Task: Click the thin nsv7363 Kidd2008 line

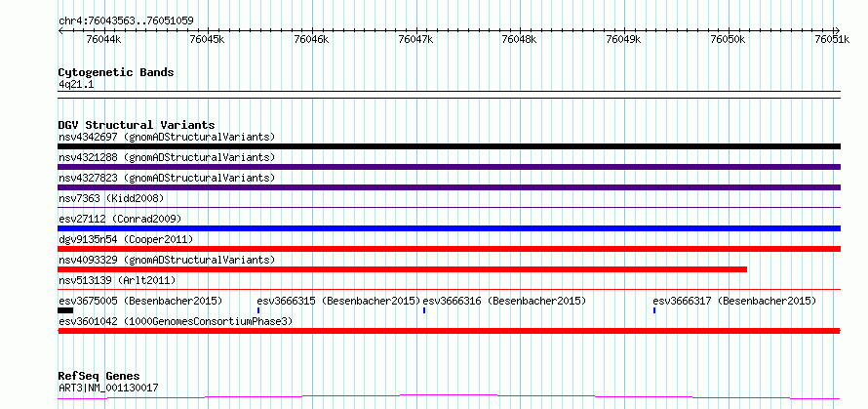Action: tap(449, 208)
